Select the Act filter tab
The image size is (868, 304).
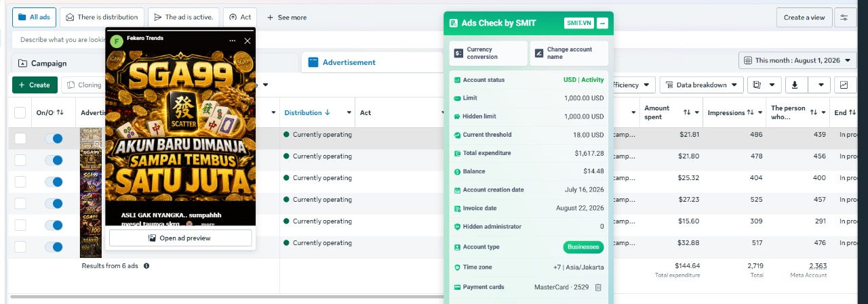click(239, 17)
